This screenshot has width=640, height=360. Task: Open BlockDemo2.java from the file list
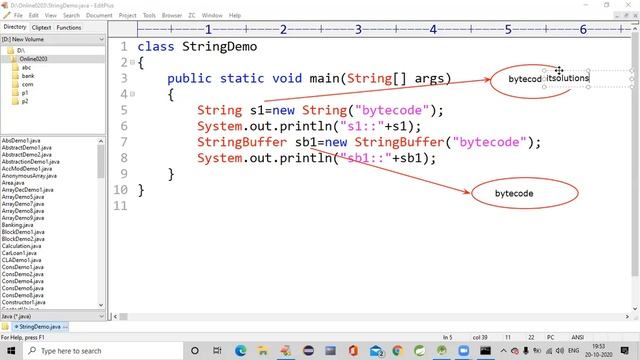(x=23, y=239)
